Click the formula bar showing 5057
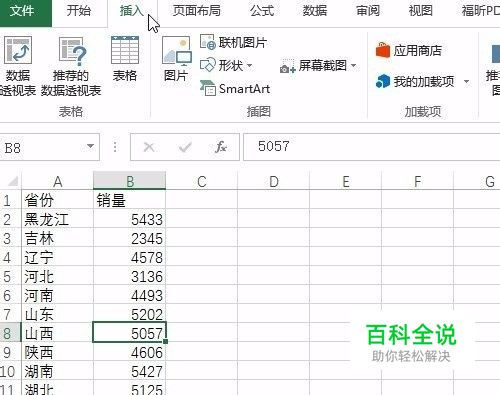This screenshot has width=500, height=395. click(372, 147)
